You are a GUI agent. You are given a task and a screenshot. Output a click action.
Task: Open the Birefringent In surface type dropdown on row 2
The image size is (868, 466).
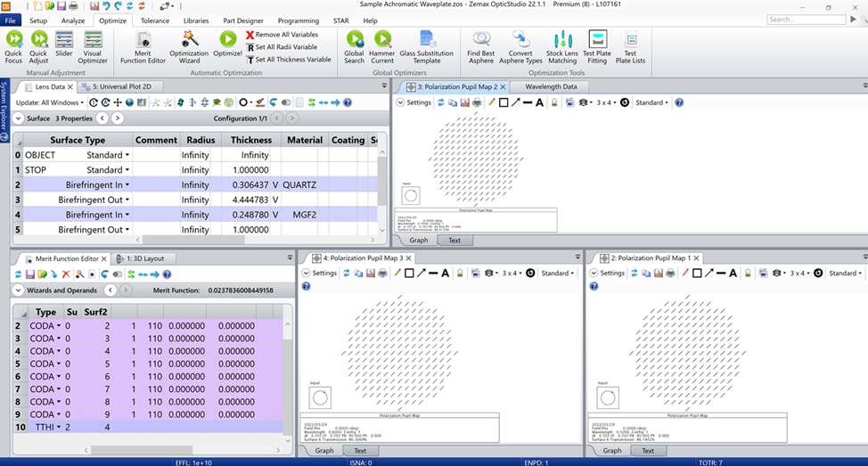[x=127, y=185]
